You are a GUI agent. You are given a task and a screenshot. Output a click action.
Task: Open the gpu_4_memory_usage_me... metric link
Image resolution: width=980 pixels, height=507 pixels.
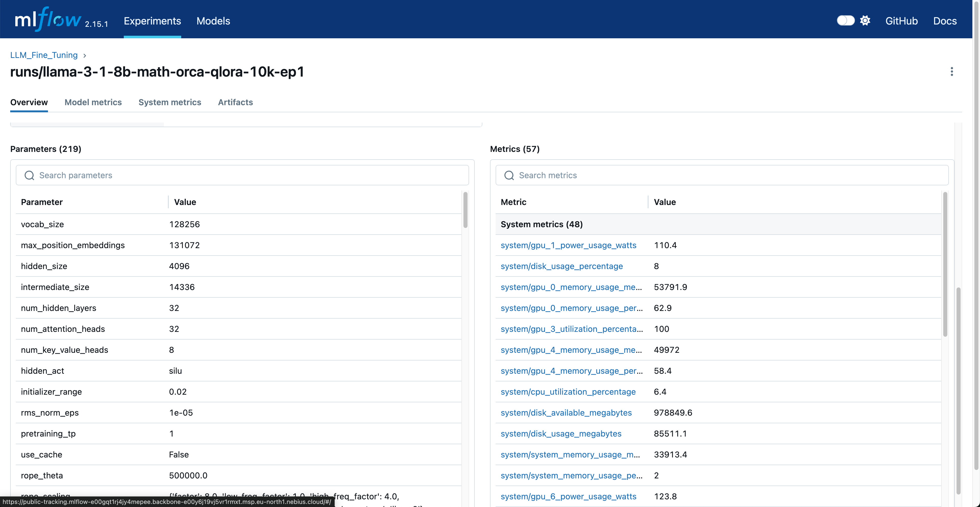(x=571, y=350)
